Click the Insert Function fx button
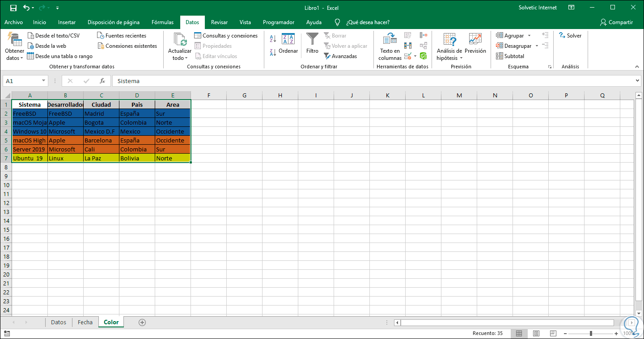The height and width of the screenshot is (339, 644). pos(102,81)
